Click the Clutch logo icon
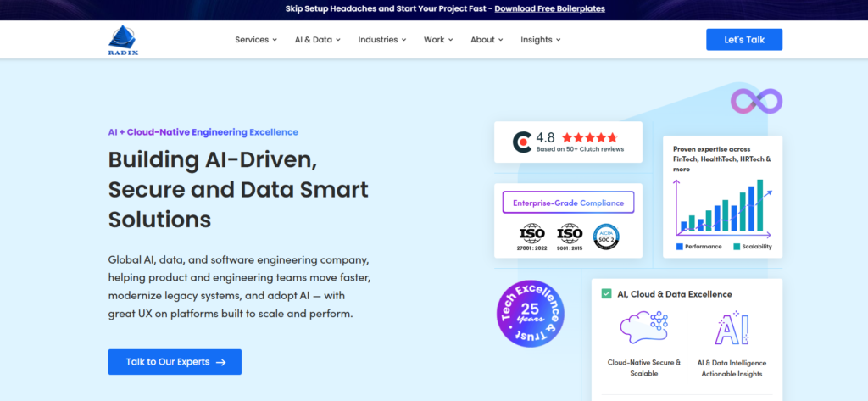This screenshot has width=868, height=401. pos(522,142)
